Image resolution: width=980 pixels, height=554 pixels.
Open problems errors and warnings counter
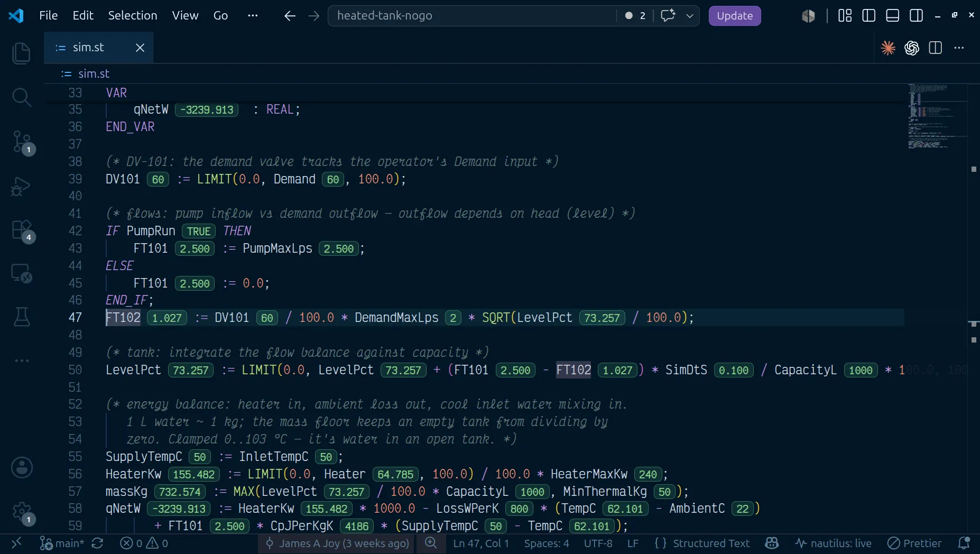pos(144,543)
